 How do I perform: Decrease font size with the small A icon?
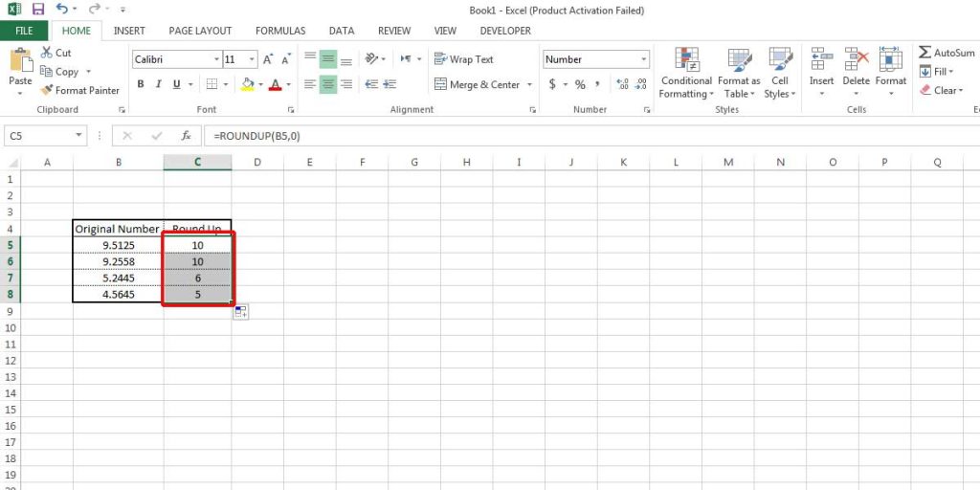pyautogui.click(x=285, y=60)
